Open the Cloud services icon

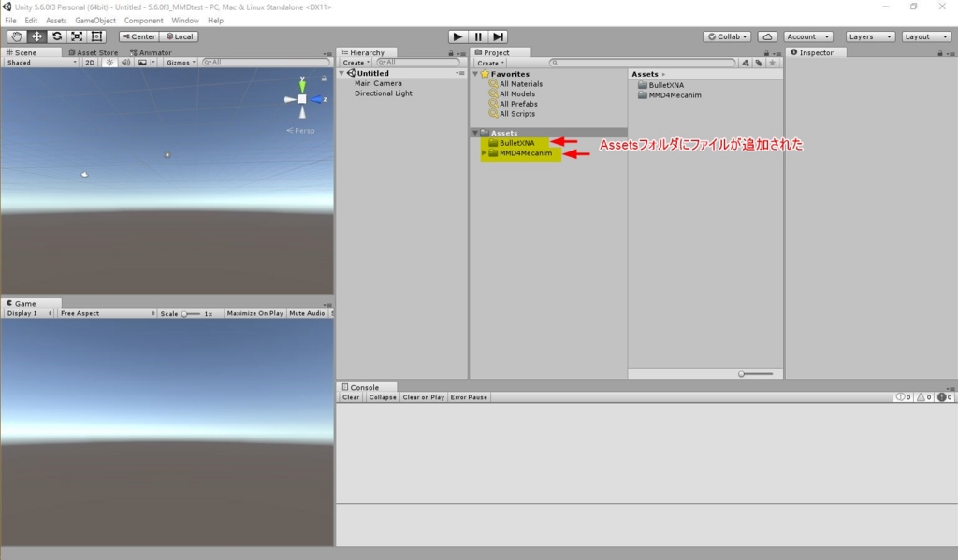coord(767,36)
